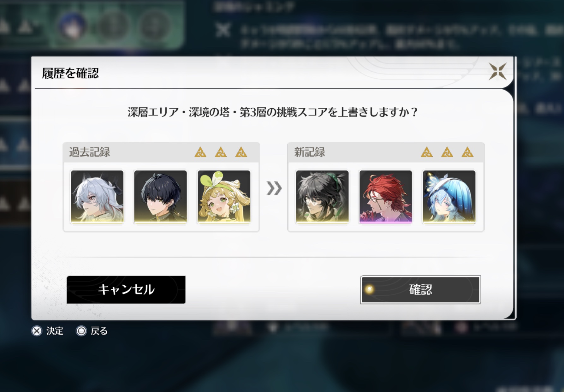This screenshot has height=392, width=564.
Task: Click second gold crest in 過去記録 header
Action: pos(221,152)
